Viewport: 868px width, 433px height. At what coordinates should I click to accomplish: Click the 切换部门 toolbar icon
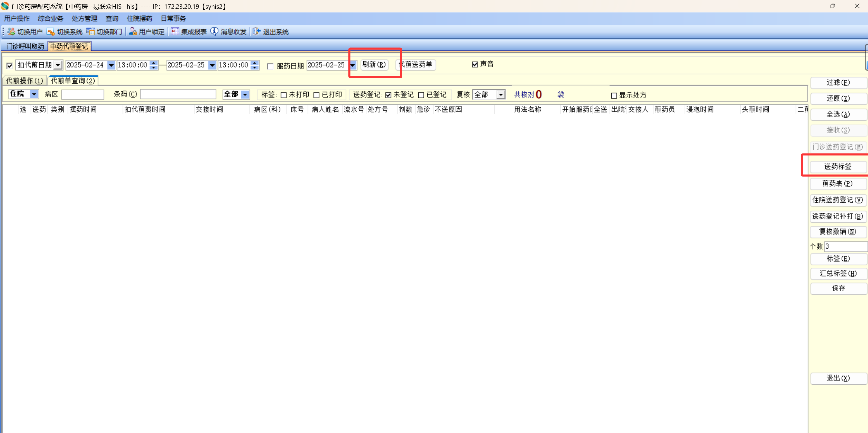90,32
